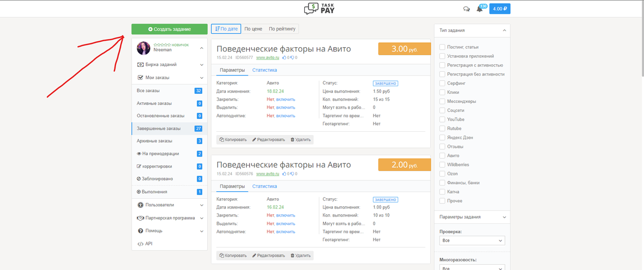Click Копировать on order ID560577

pos(233,139)
